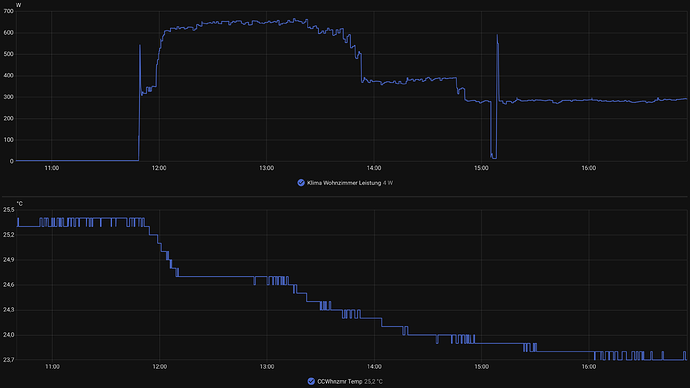The image size is (690, 388).
Task: Click the 25,5 label on the temperature axis
Action: [x=8, y=210]
